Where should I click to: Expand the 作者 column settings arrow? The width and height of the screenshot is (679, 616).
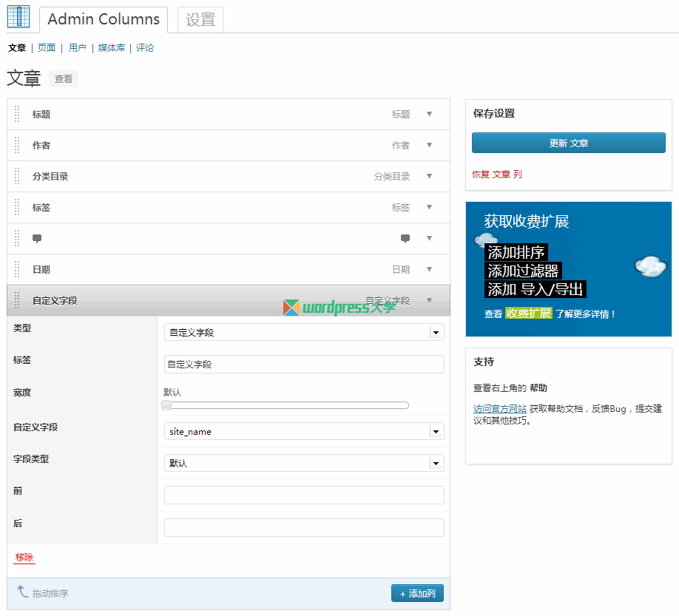coord(429,145)
